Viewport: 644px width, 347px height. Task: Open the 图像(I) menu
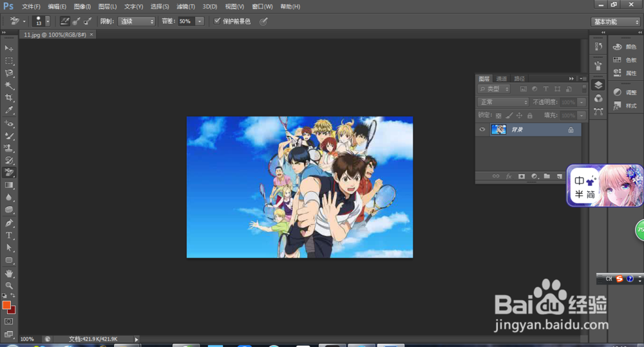[x=82, y=6]
